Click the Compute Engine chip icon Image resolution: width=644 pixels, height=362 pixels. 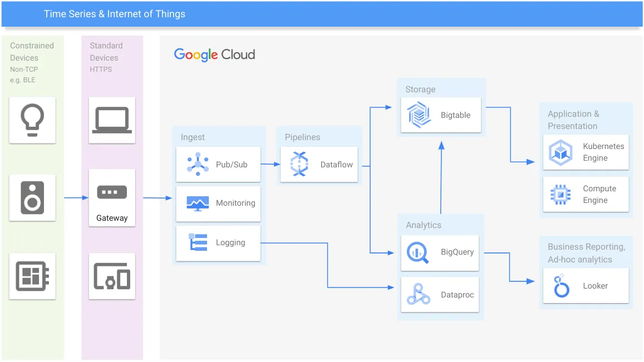coord(561,195)
